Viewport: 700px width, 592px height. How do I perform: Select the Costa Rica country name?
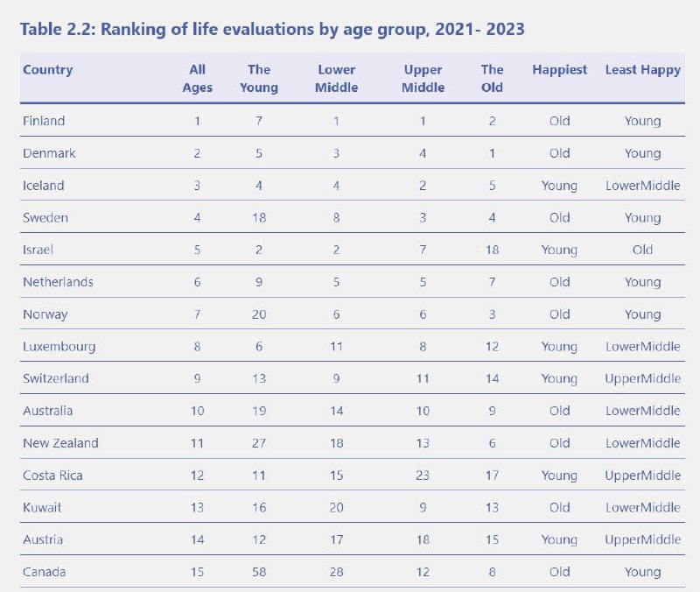53,476
